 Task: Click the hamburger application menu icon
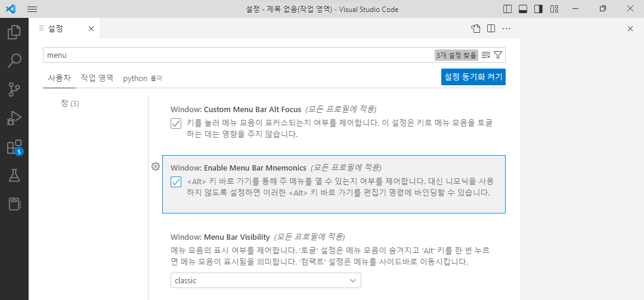(32, 9)
